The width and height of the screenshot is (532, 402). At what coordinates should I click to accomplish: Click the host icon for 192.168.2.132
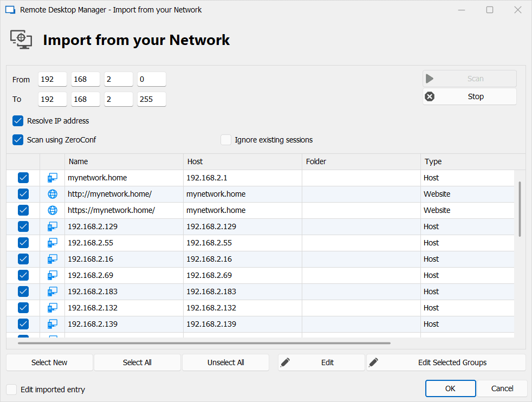pyautogui.click(x=52, y=308)
